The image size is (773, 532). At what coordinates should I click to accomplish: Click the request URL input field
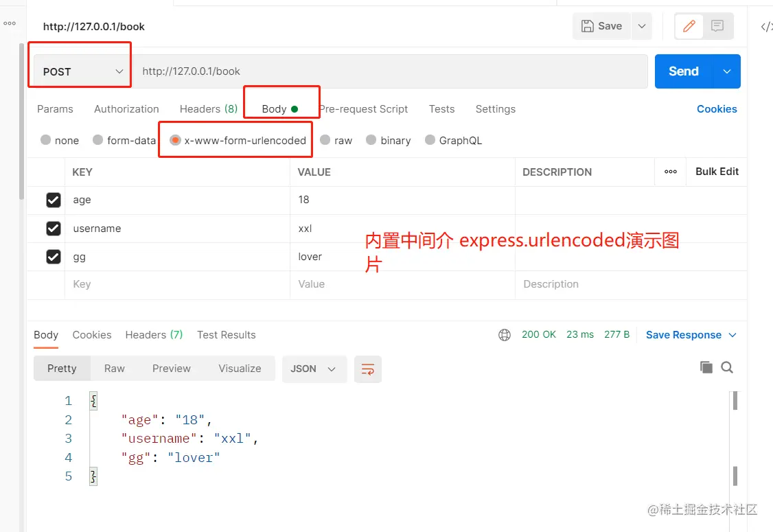click(391, 71)
